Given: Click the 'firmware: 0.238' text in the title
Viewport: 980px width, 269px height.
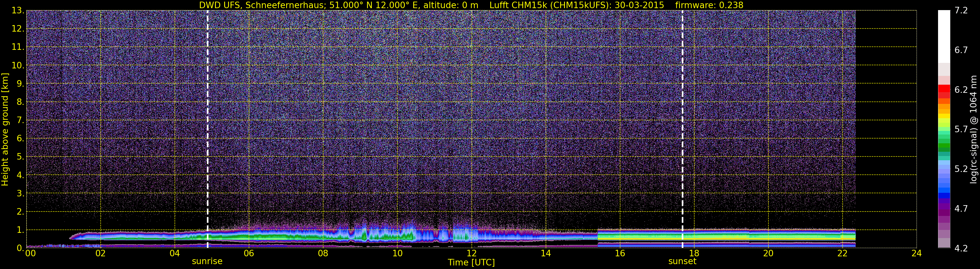Looking at the screenshot, I should pos(709,5).
